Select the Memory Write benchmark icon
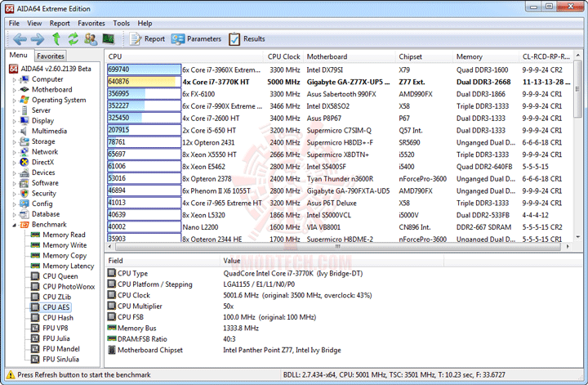This screenshot has height=385, width=588. [x=35, y=245]
